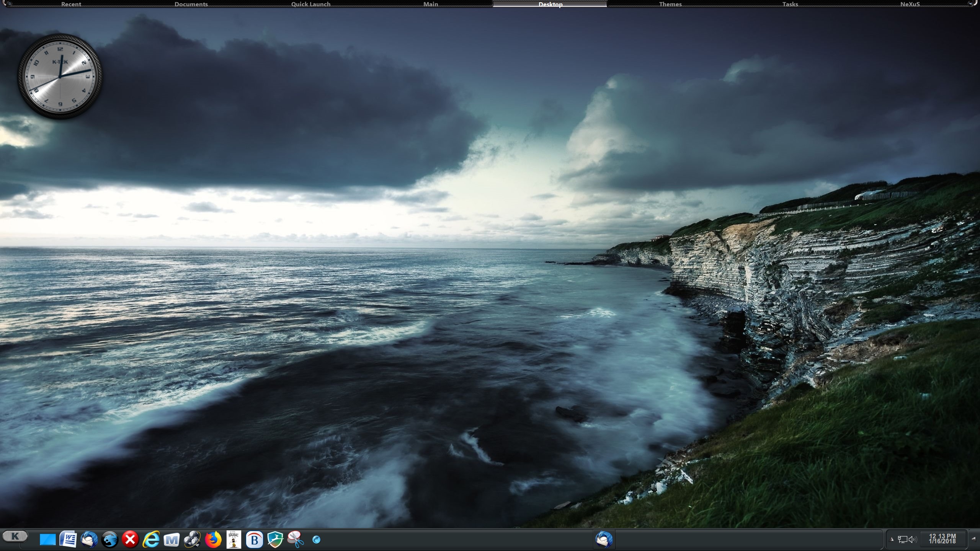Select the Themes tab
Viewport: 980px width, 551px height.
(x=670, y=4)
